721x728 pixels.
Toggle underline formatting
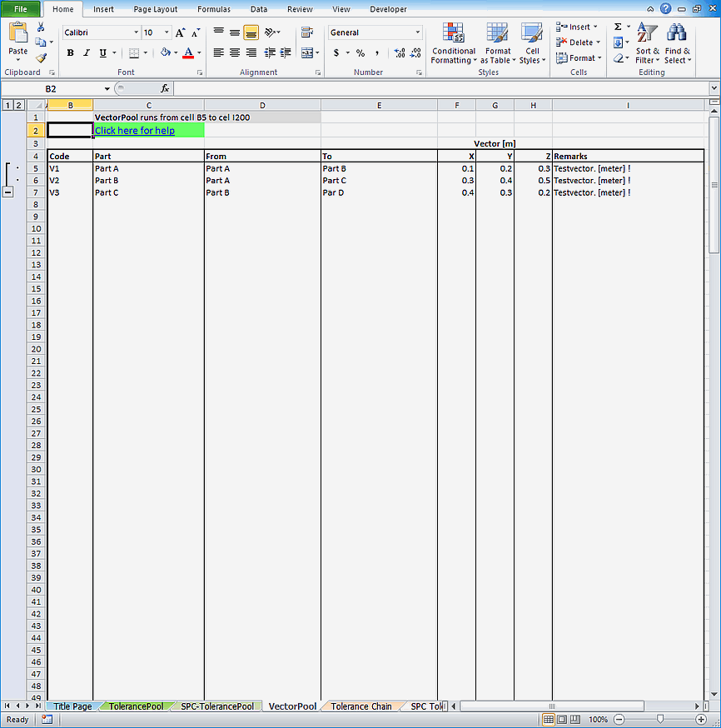coord(103,53)
